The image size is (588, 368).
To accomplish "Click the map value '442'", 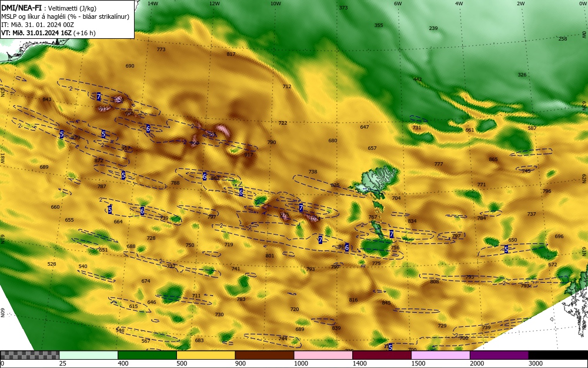I will (417, 79).
